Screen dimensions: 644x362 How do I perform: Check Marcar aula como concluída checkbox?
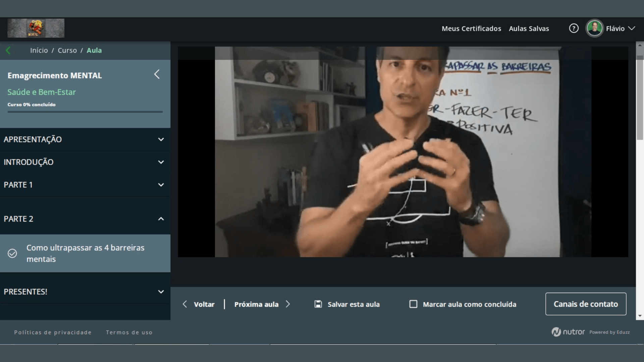(413, 304)
